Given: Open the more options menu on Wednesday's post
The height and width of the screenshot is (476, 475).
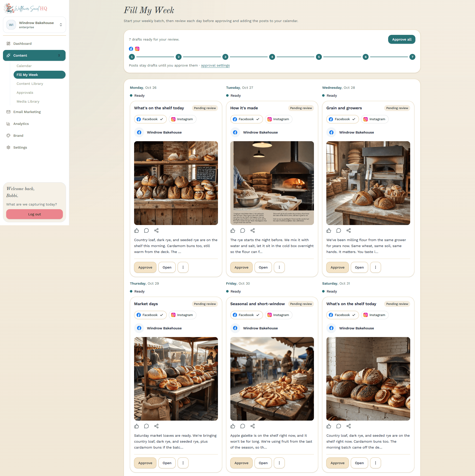Looking at the screenshot, I should (376, 267).
